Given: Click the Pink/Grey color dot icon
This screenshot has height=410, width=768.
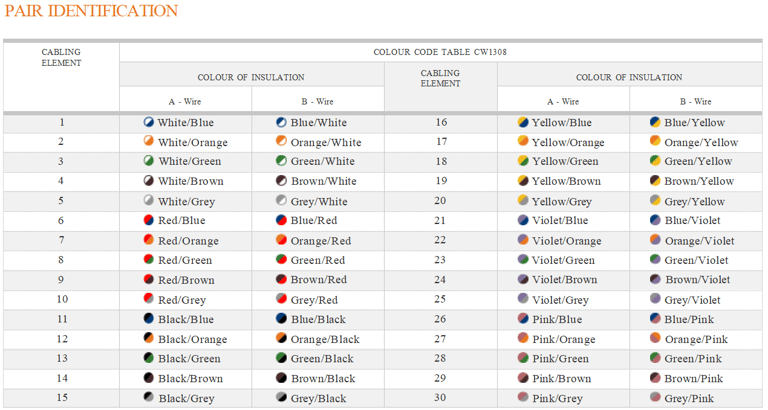Looking at the screenshot, I should 523,397.
